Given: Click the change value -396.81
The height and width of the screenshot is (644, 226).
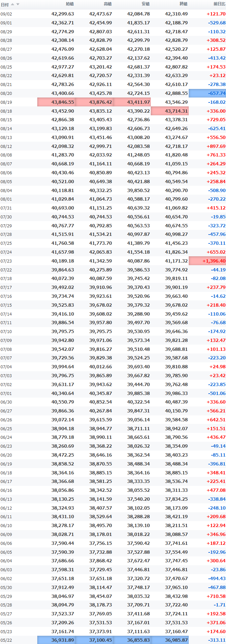Looking at the screenshot, I should pos(217,464).
